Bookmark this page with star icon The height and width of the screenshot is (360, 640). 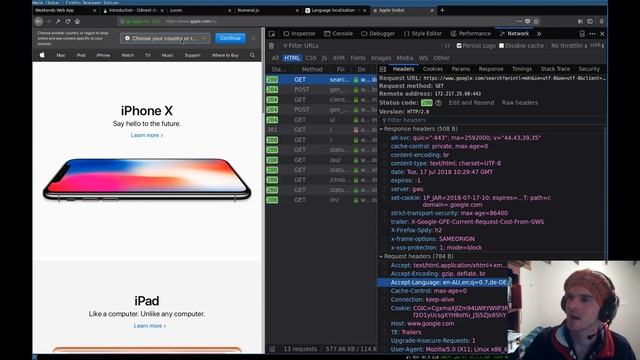point(536,21)
